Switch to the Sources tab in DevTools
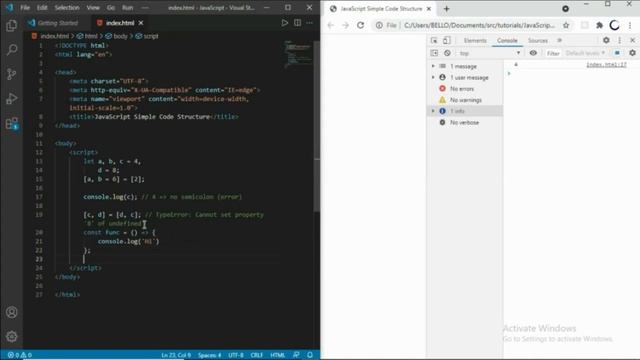 [x=538, y=40]
